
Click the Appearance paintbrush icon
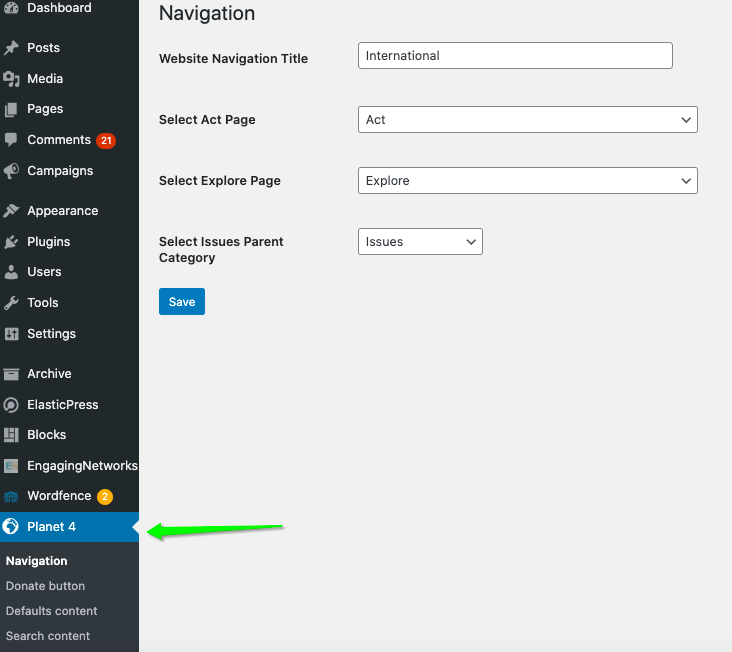[11, 210]
